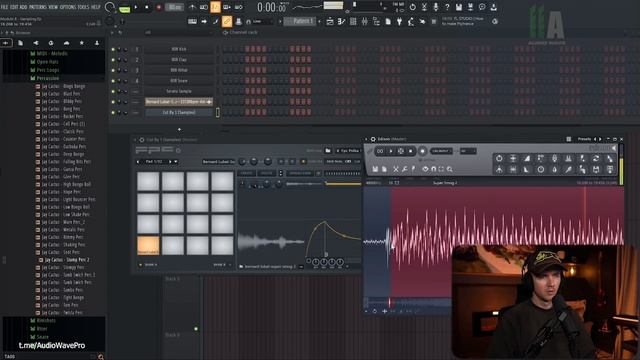The width and height of the screenshot is (640, 360).
Task: Click the Bernard Lubat channel button
Action: tap(179, 102)
